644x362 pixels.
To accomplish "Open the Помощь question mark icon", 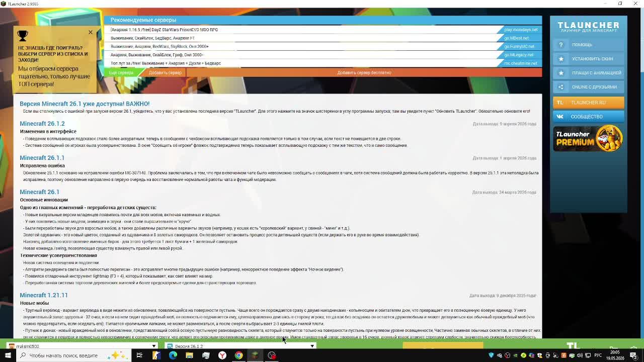I will pyautogui.click(x=561, y=45).
